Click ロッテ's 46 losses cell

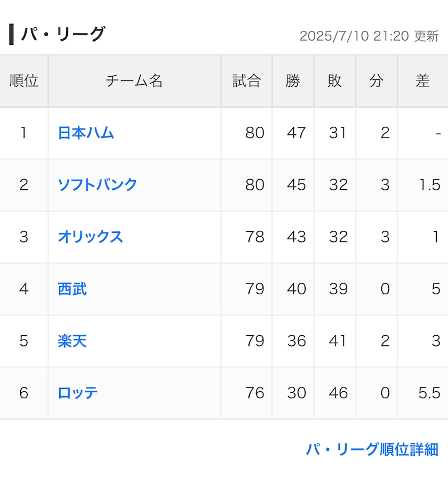point(335,393)
